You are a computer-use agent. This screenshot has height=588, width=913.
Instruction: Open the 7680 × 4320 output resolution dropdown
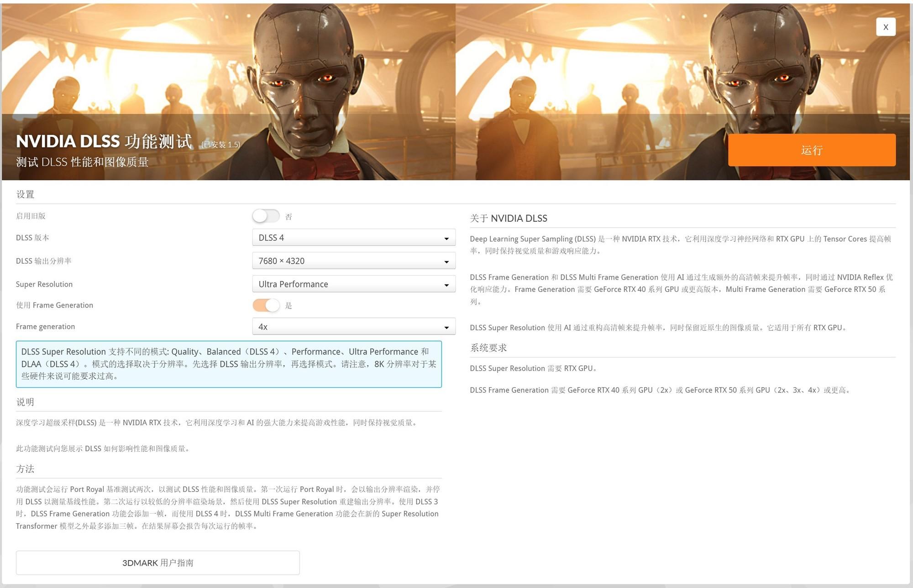click(x=353, y=261)
